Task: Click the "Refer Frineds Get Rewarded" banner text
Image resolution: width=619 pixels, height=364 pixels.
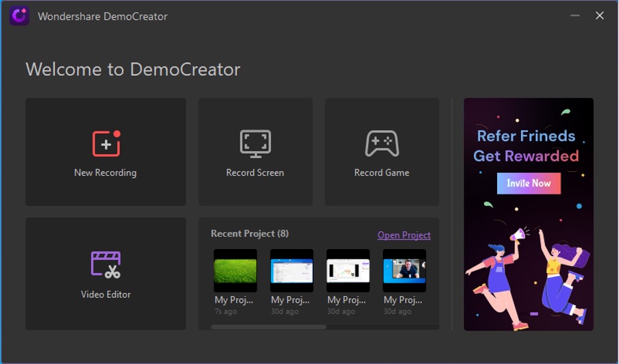Action: coord(527,146)
